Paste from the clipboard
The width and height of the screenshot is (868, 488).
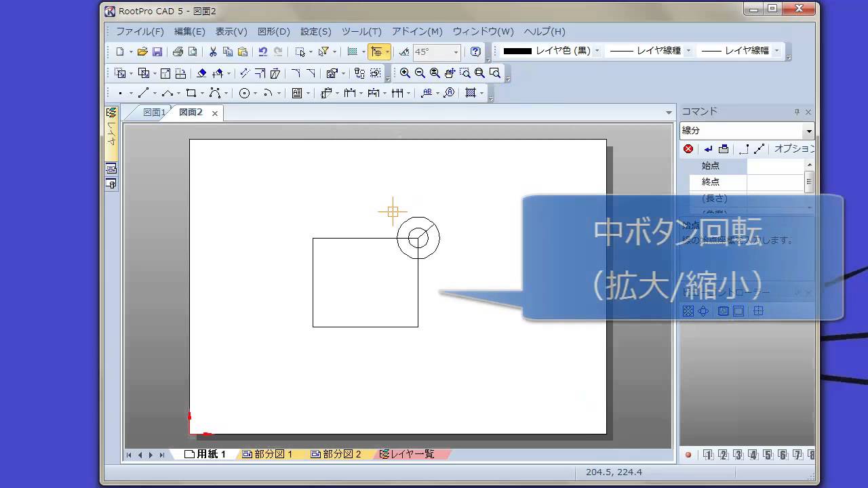(243, 52)
